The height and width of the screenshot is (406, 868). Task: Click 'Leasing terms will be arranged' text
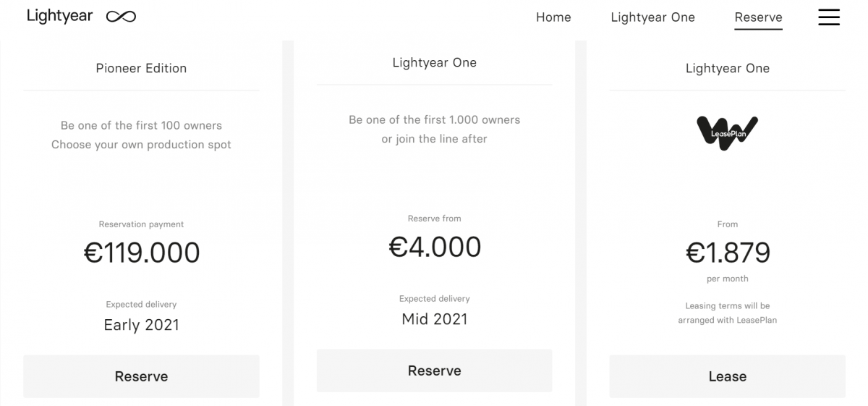point(727,313)
